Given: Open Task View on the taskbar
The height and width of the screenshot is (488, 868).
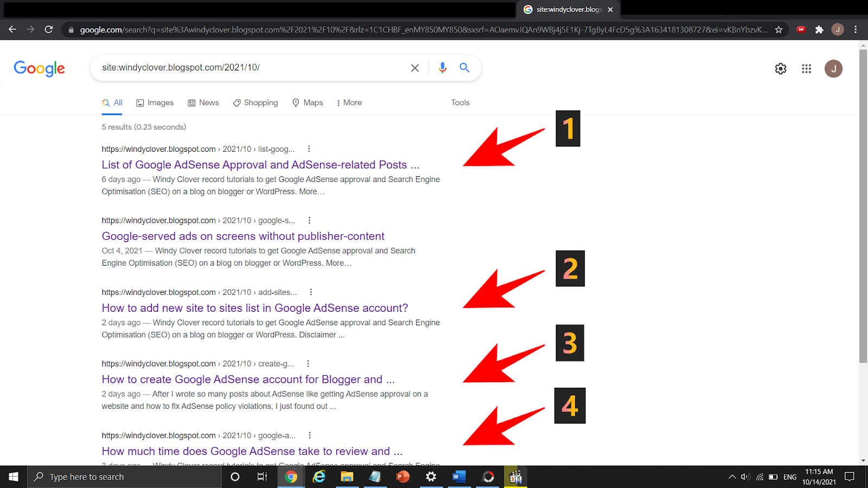Looking at the screenshot, I should click(262, 477).
